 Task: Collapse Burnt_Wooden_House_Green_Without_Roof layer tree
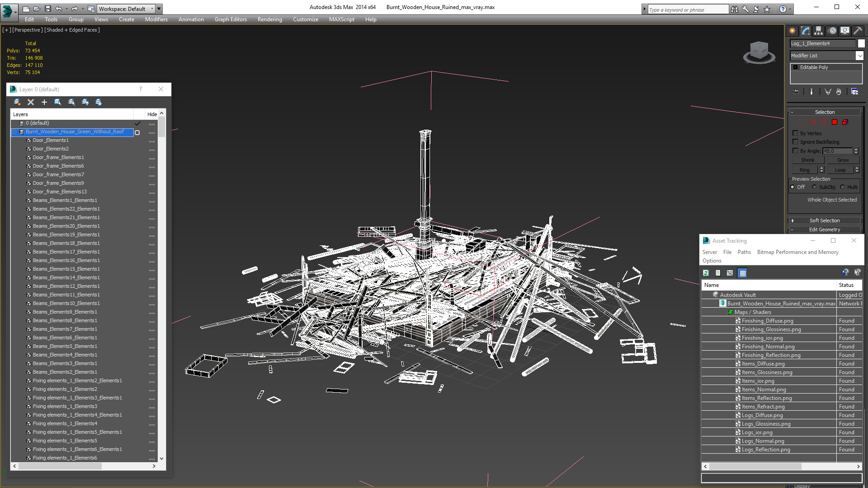[x=14, y=132]
